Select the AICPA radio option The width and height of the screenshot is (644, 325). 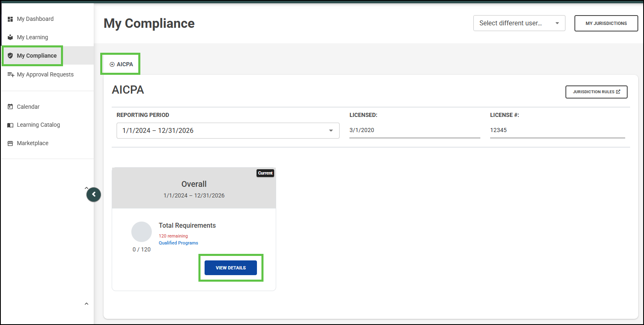tap(112, 65)
